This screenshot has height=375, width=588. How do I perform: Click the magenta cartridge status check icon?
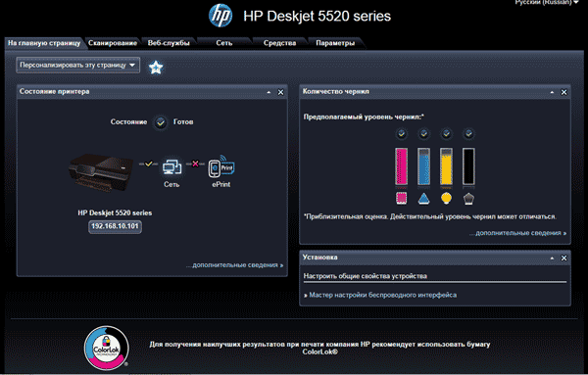click(x=401, y=133)
